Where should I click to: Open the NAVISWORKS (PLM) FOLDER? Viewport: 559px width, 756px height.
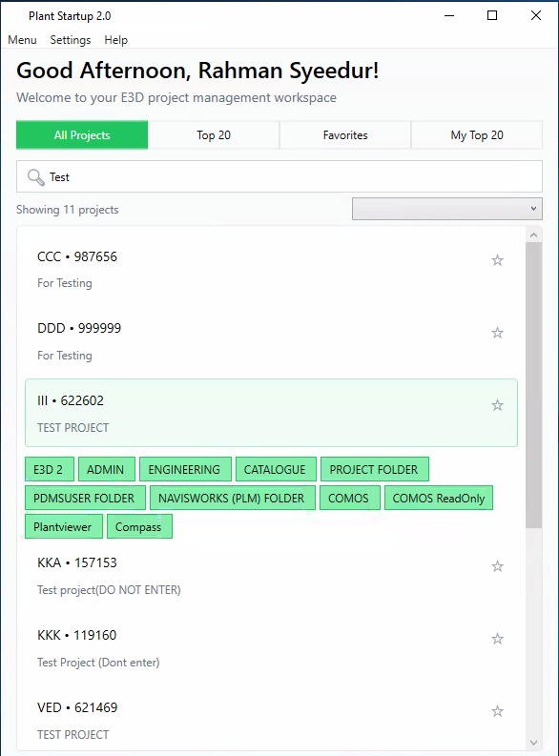[233, 498]
